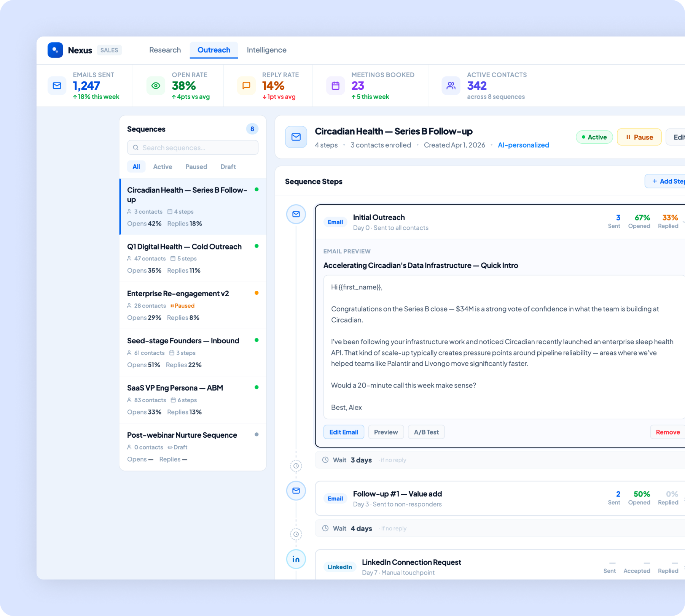Expand the Initial Outreach step details chevron

[683, 222]
